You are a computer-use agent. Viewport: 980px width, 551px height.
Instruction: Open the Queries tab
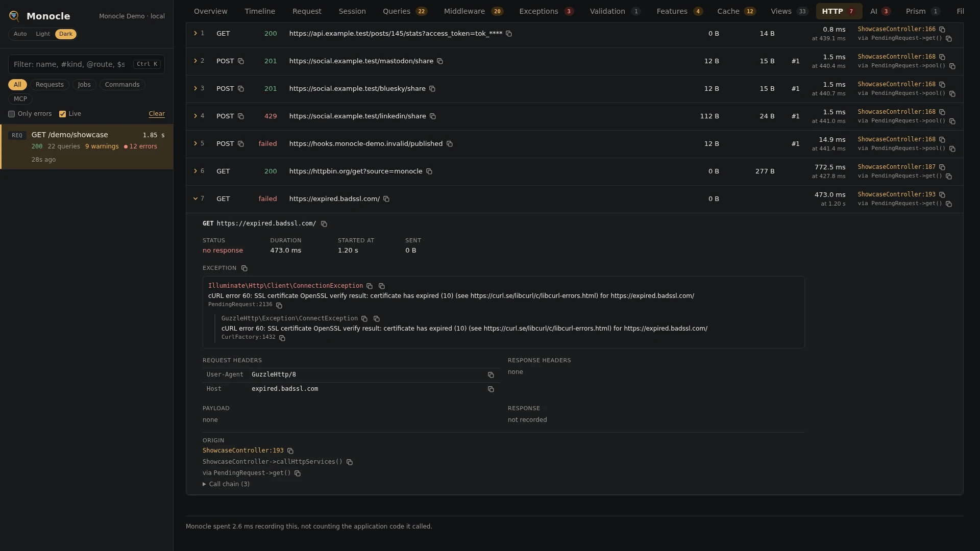point(405,11)
